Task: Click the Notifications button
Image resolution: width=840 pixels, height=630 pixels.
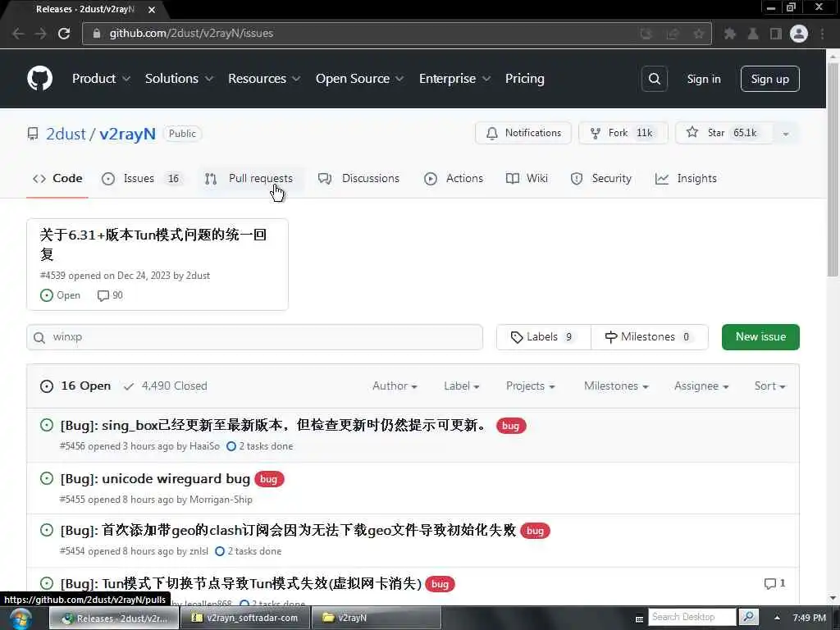Action: (523, 133)
